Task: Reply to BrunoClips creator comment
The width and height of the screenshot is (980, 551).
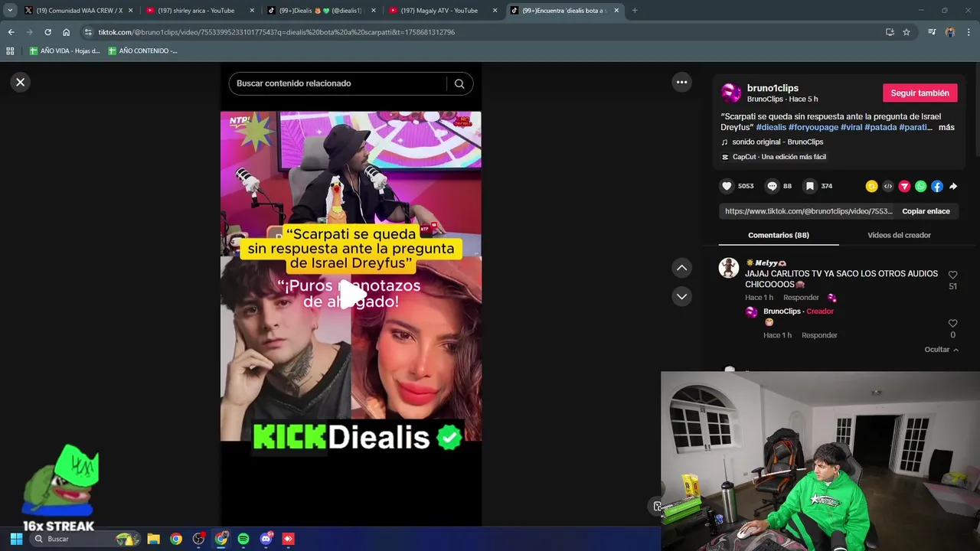Action: coord(819,335)
